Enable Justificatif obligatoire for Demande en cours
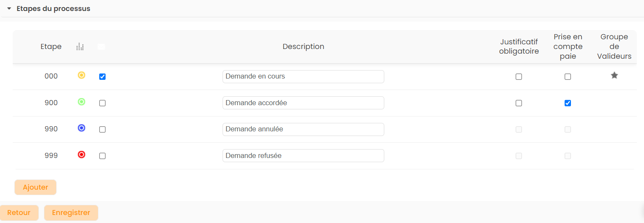 (x=519, y=77)
